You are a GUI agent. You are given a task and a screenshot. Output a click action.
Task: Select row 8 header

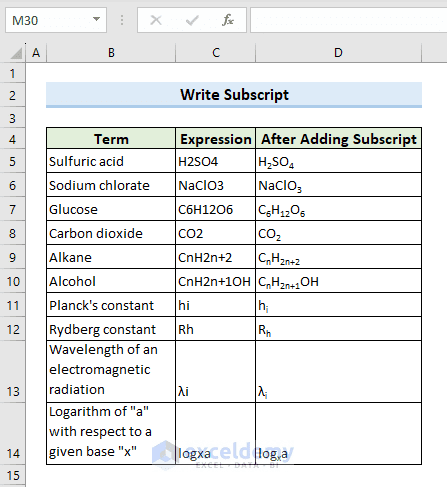click(x=13, y=233)
